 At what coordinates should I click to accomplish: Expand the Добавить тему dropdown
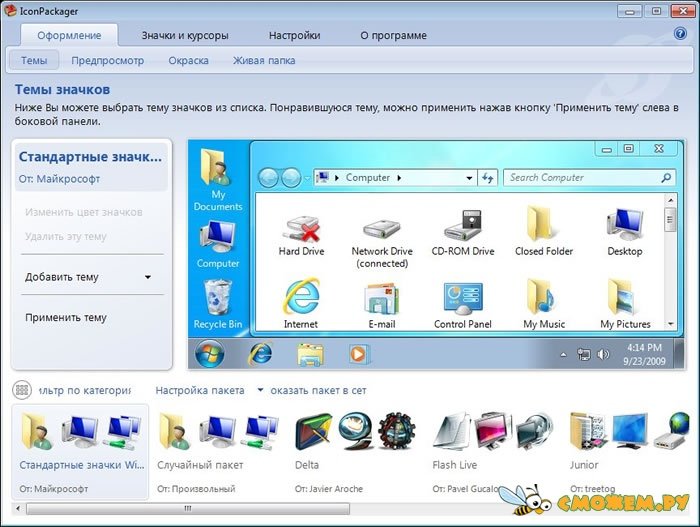pyautogui.click(x=148, y=277)
